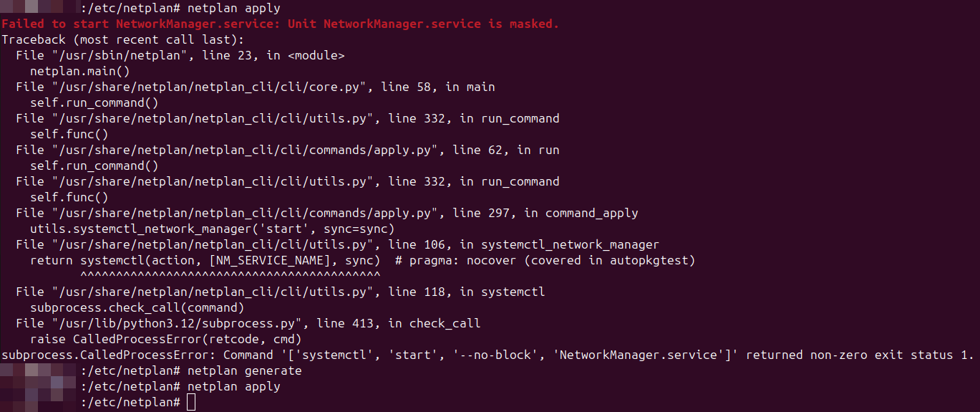Screen dimensions: 980x412
Task: Click the empty terminal cursor block
Action: click(190, 403)
